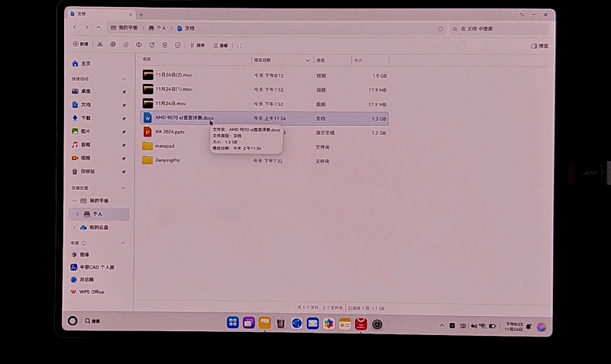The image size is (611, 364).
Task: Click the add new tab plus button
Action: [141, 14]
